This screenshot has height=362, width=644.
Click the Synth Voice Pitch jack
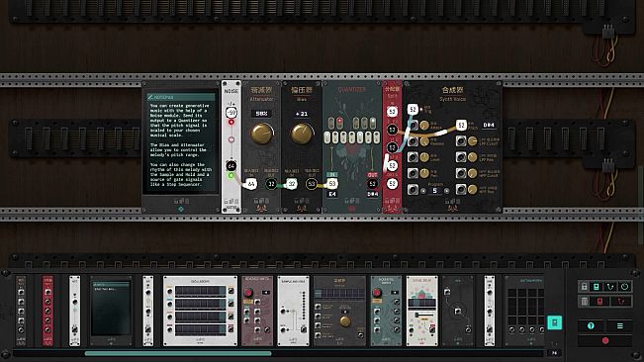coord(461,125)
